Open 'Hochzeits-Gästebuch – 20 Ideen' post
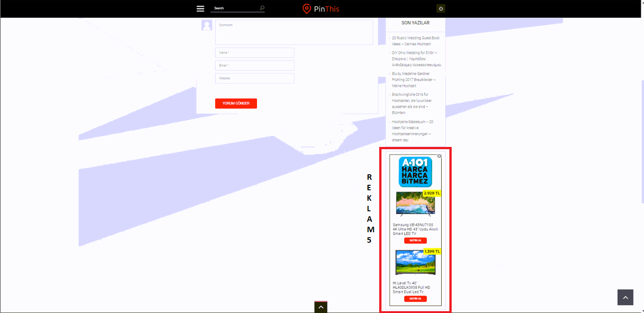Viewport: 644px width, 313px height. coord(412,131)
